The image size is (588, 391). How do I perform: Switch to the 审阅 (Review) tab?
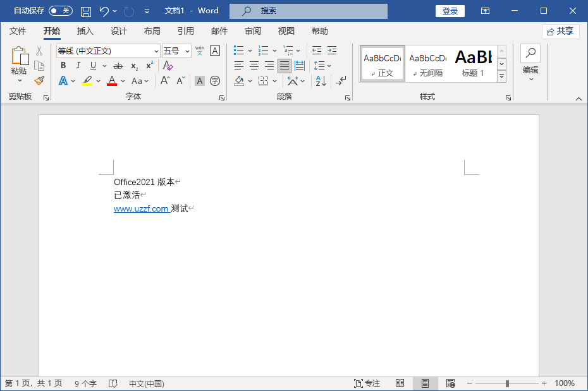252,31
